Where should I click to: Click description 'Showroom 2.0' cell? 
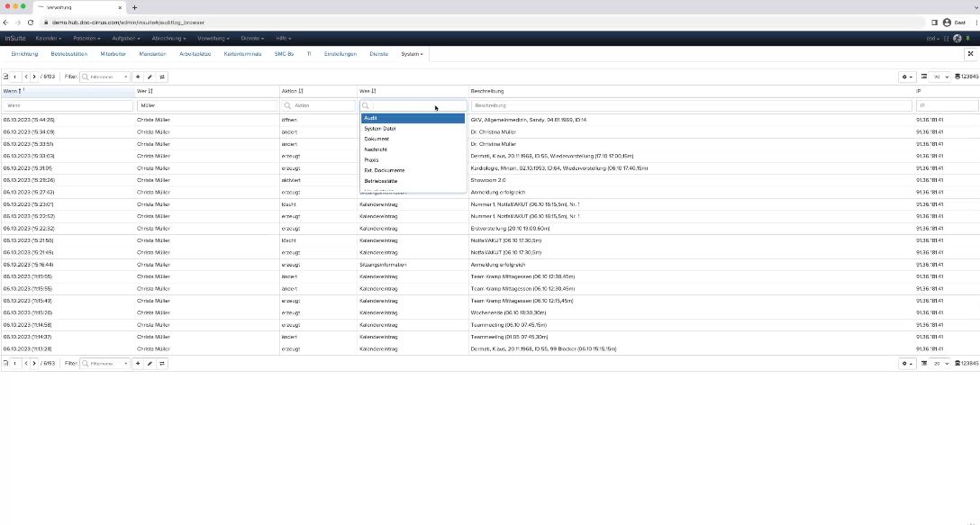click(691, 180)
